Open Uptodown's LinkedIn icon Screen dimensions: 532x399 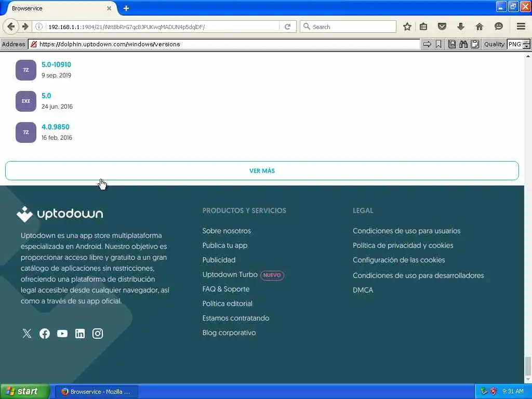79,334
